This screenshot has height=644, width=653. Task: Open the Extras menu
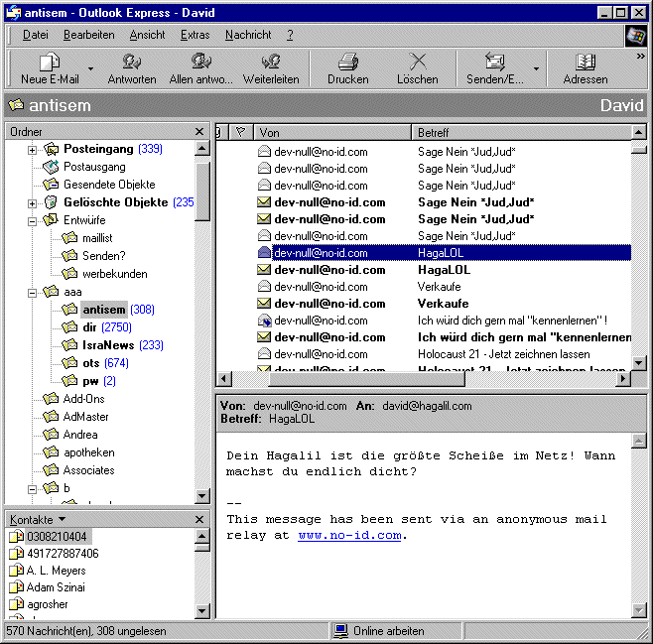[195, 35]
